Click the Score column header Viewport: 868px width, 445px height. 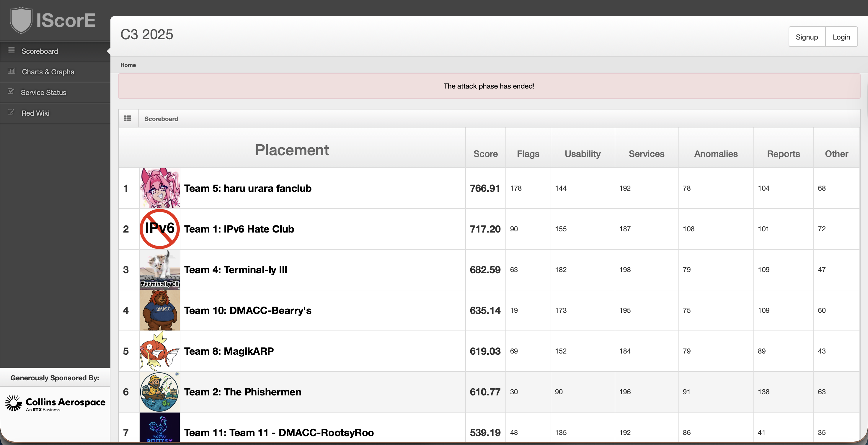485,154
